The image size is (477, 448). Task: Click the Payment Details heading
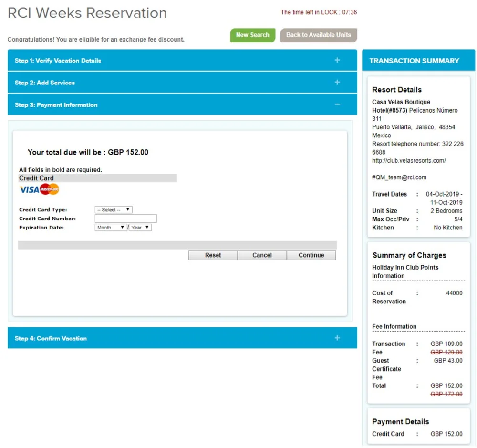click(x=401, y=422)
